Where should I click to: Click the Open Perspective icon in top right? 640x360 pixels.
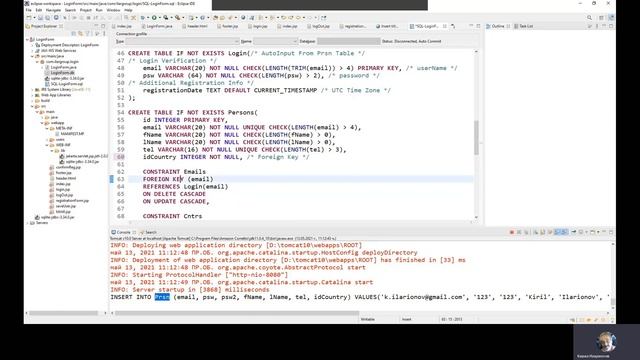(601, 18)
